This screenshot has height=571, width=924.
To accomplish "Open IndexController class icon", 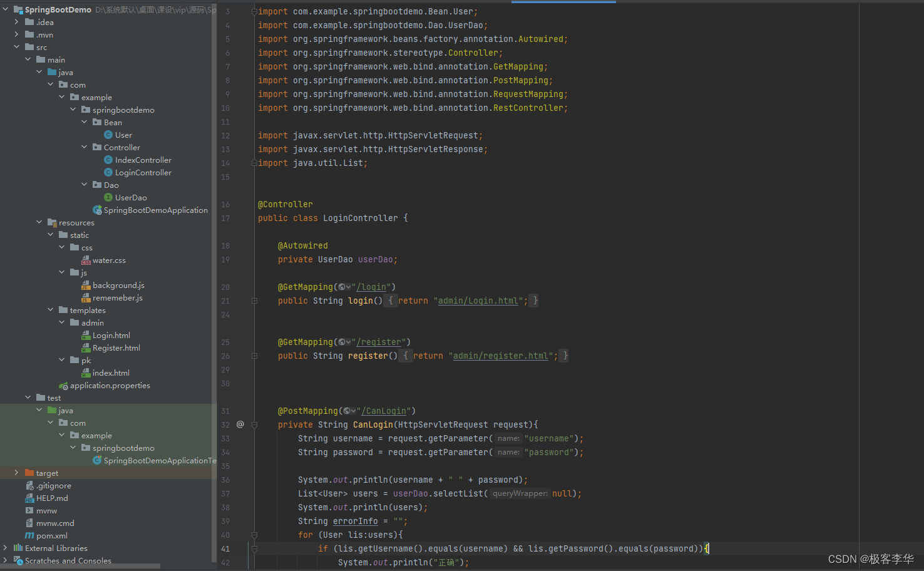I will pos(108,160).
